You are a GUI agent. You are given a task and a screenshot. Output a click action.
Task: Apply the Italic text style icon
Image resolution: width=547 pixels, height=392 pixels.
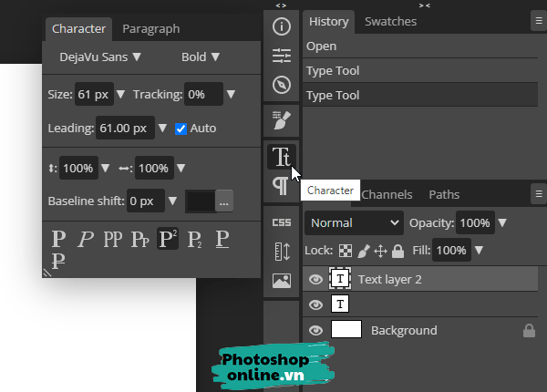click(86, 240)
